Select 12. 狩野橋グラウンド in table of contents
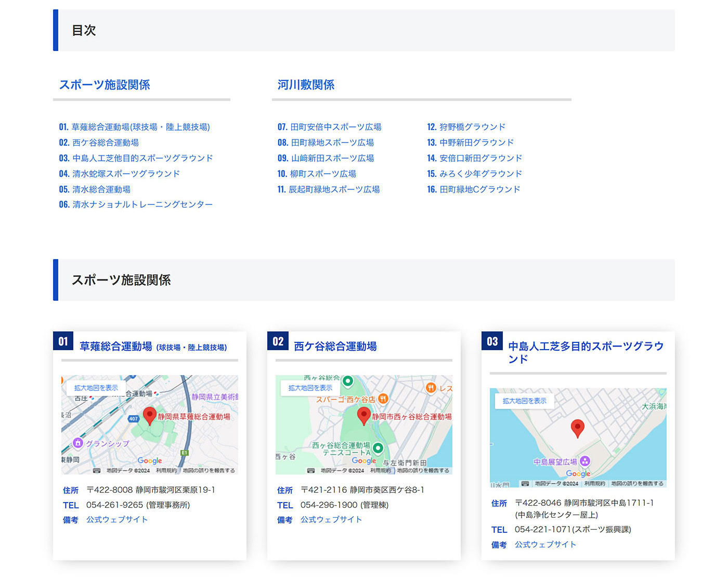The image size is (728, 577). click(x=466, y=127)
